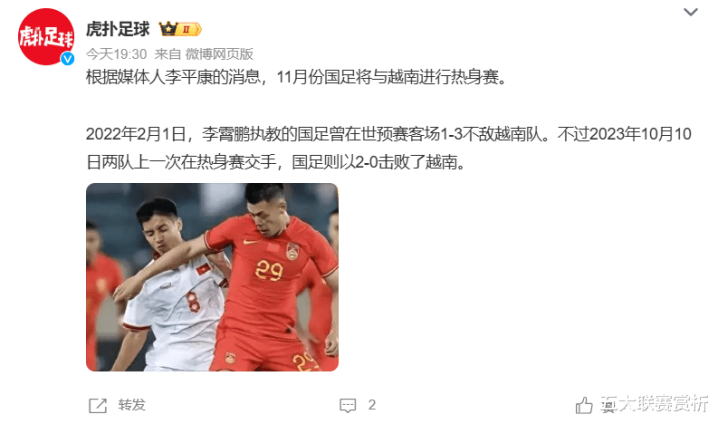Click the comment count 2

[x=372, y=405]
